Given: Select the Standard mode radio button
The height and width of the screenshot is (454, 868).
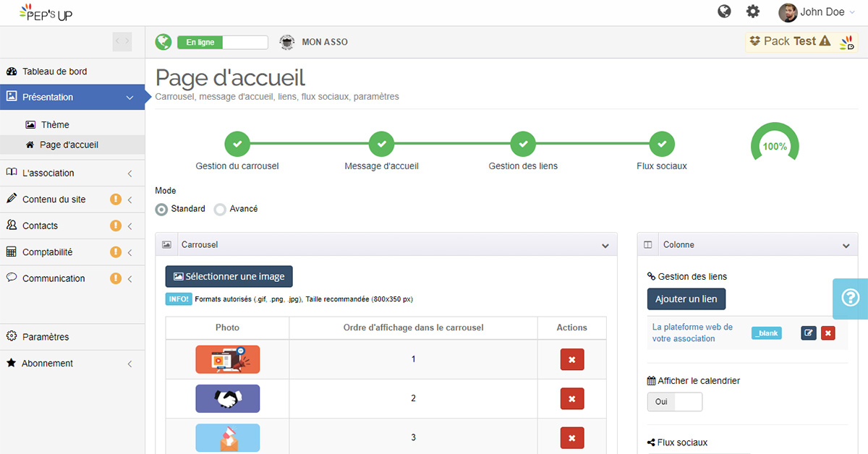Looking at the screenshot, I should coord(162,209).
